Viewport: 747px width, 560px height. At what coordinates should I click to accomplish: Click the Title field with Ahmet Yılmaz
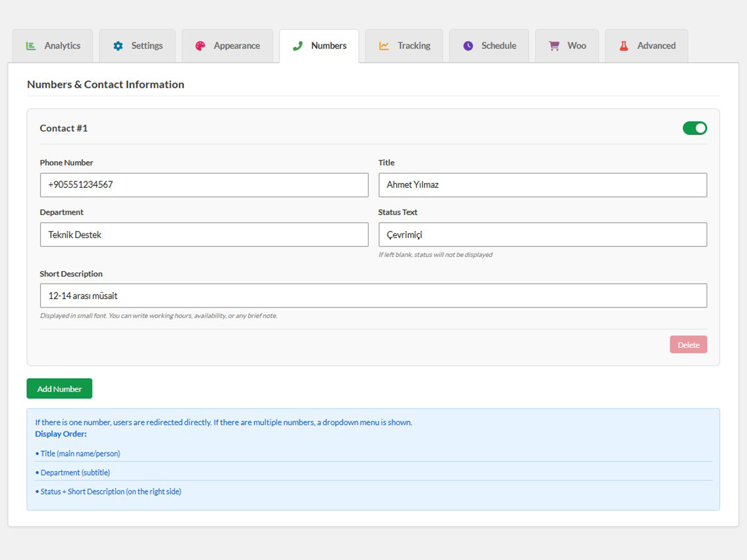coord(543,185)
